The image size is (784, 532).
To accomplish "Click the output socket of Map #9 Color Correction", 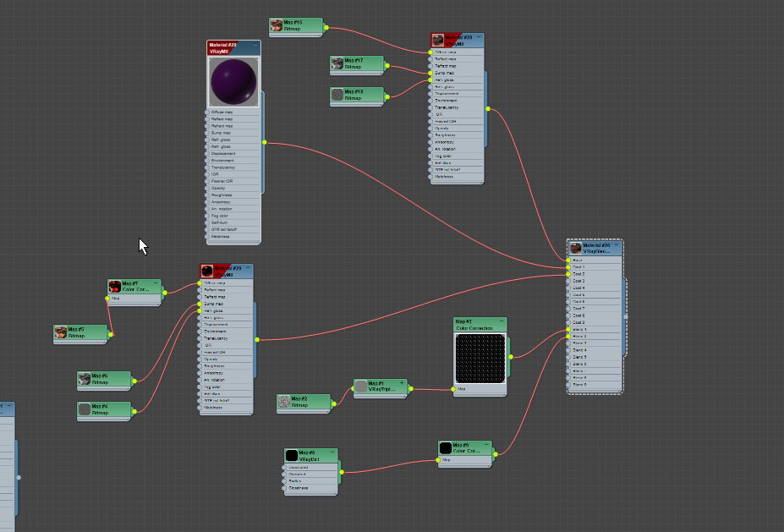I will [x=496, y=454].
